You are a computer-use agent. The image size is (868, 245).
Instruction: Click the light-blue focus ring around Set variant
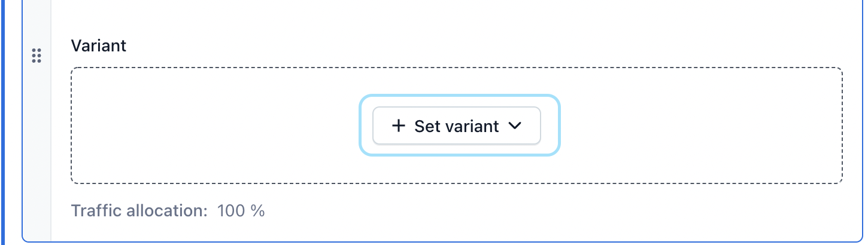459,97
